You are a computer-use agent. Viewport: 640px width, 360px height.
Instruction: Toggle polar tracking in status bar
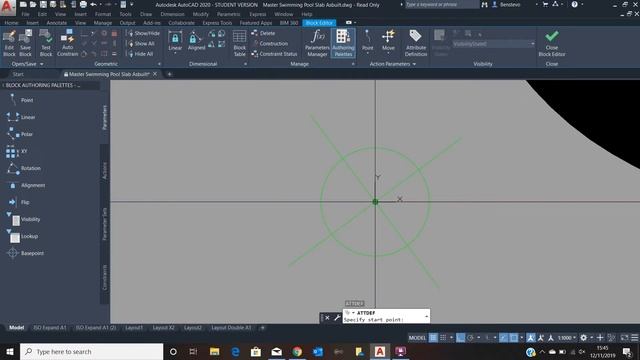click(470, 338)
